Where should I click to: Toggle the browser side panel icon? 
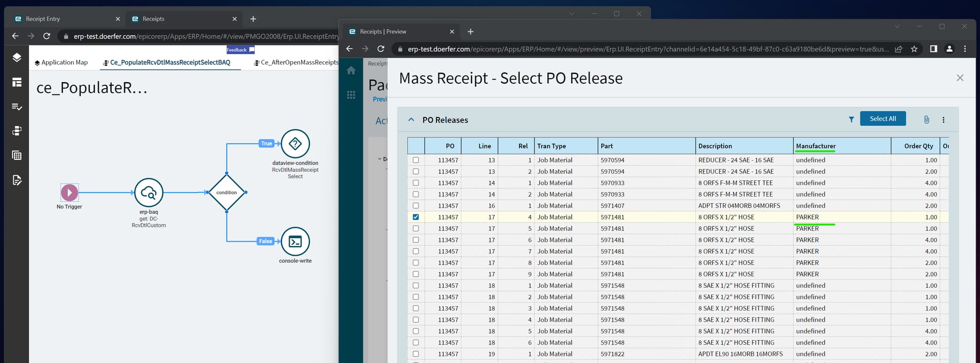coord(934,49)
